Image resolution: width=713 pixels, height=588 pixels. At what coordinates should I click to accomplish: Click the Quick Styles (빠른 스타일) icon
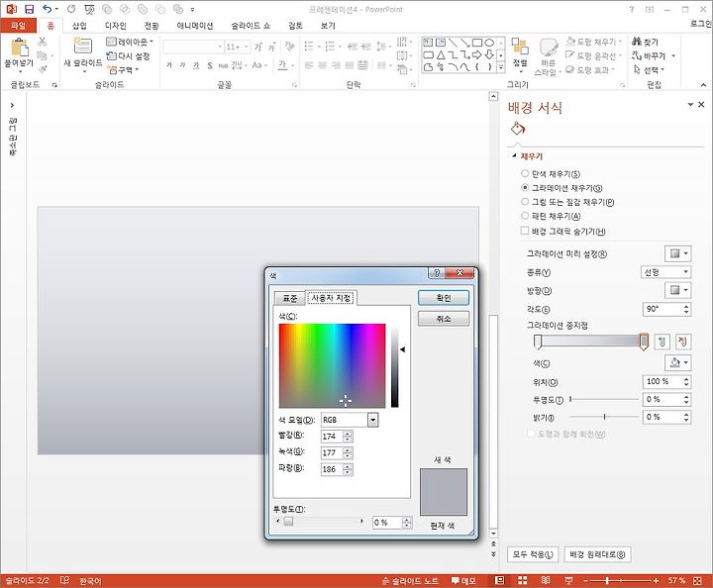[x=549, y=48]
